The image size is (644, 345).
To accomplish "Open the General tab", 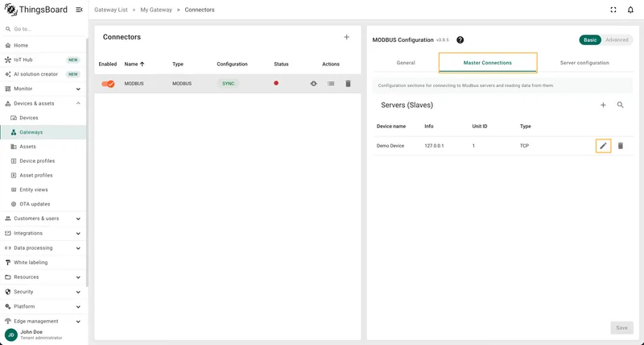I will pos(406,63).
